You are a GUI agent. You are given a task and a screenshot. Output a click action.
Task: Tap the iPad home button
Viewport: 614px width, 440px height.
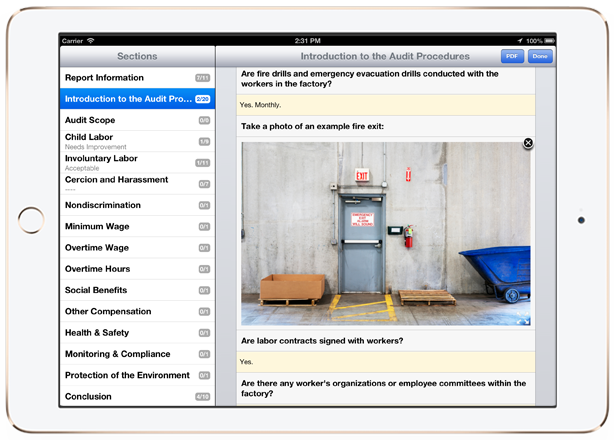tap(31, 220)
